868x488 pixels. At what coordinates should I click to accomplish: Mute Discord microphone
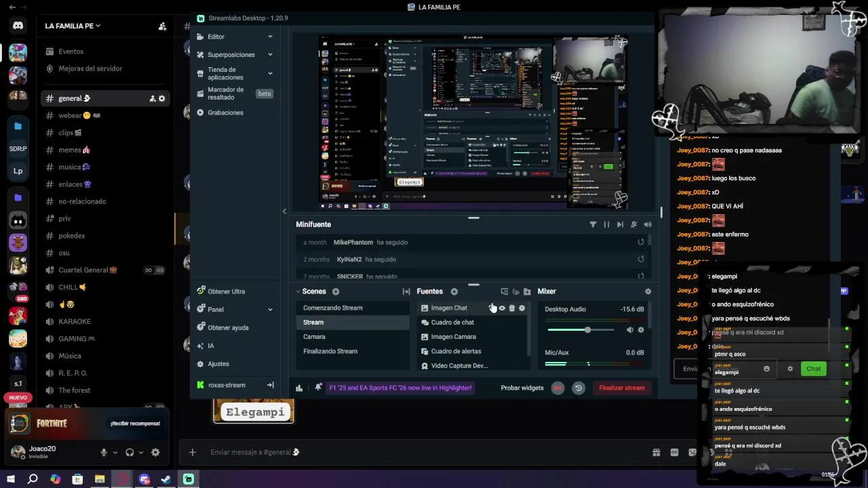point(104,452)
